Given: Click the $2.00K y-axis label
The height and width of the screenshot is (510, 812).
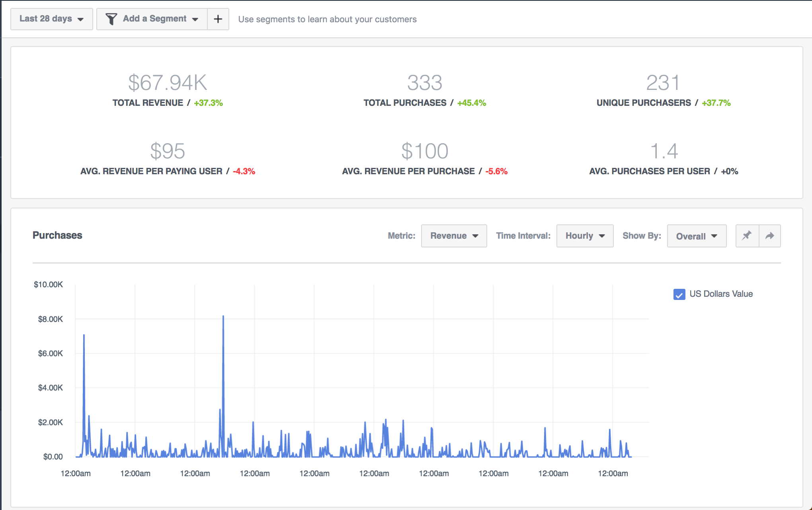Looking at the screenshot, I should pos(50,422).
